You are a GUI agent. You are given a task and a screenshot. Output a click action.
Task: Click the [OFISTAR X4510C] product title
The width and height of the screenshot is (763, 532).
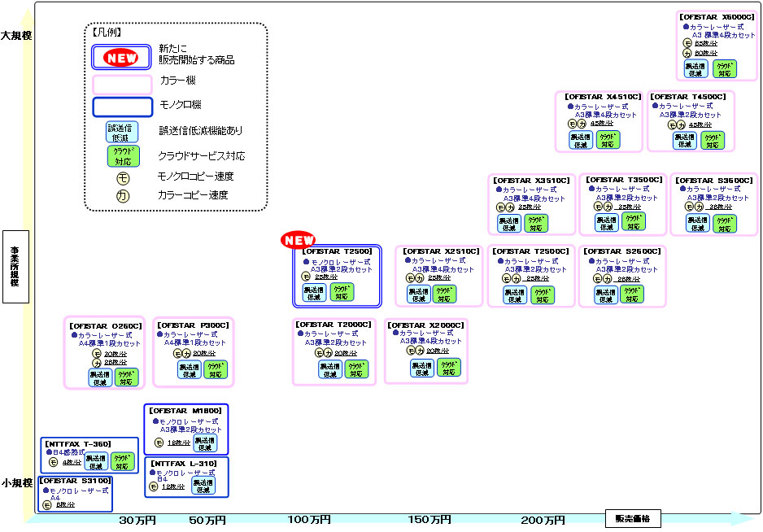tap(603, 97)
